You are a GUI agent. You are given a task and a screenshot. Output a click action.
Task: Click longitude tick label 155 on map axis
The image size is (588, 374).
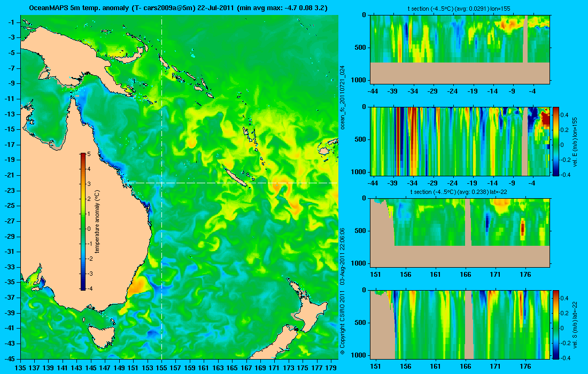point(161,368)
